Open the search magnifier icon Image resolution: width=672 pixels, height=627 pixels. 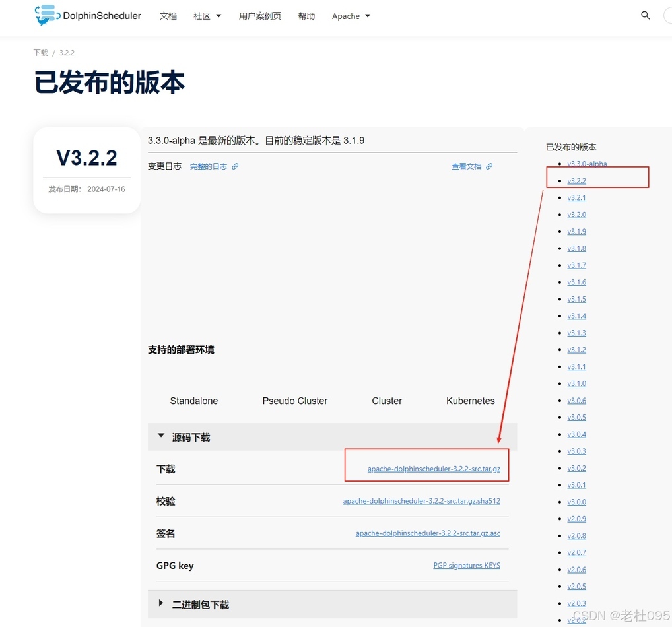tap(645, 15)
